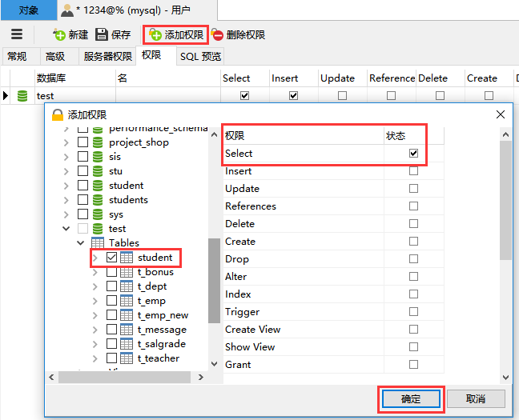Click the user avatar icon in tab

tap(67, 10)
